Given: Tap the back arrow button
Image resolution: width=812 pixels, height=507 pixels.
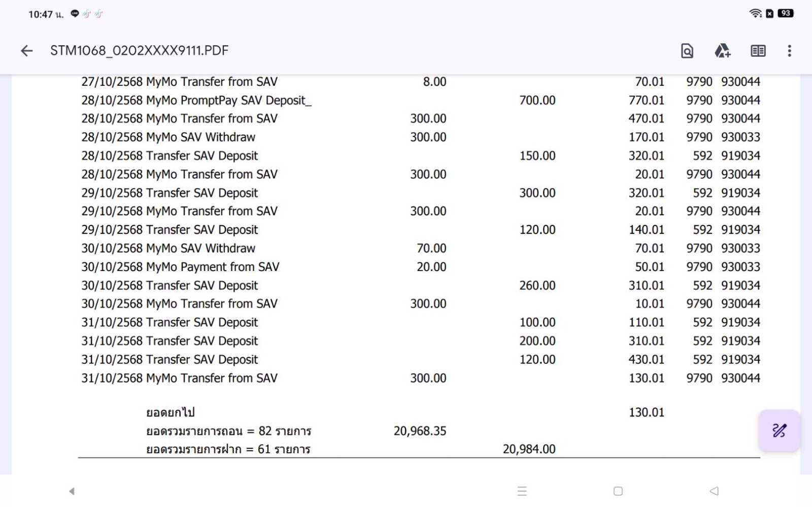Looking at the screenshot, I should tap(26, 51).
